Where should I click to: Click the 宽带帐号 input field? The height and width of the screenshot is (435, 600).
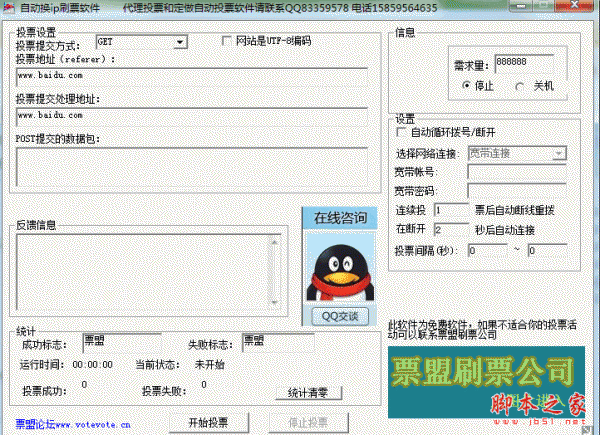coord(517,172)
